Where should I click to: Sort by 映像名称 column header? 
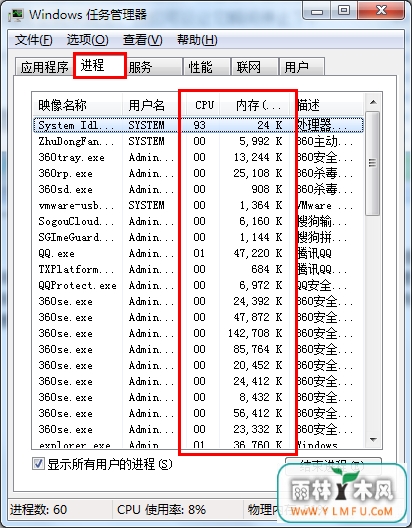tap(77, 105)
